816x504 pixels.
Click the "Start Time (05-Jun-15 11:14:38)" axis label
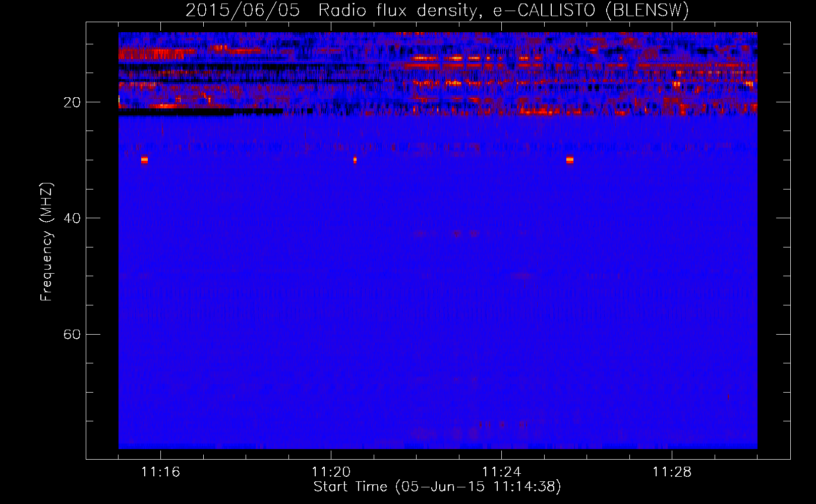[437, 487]
